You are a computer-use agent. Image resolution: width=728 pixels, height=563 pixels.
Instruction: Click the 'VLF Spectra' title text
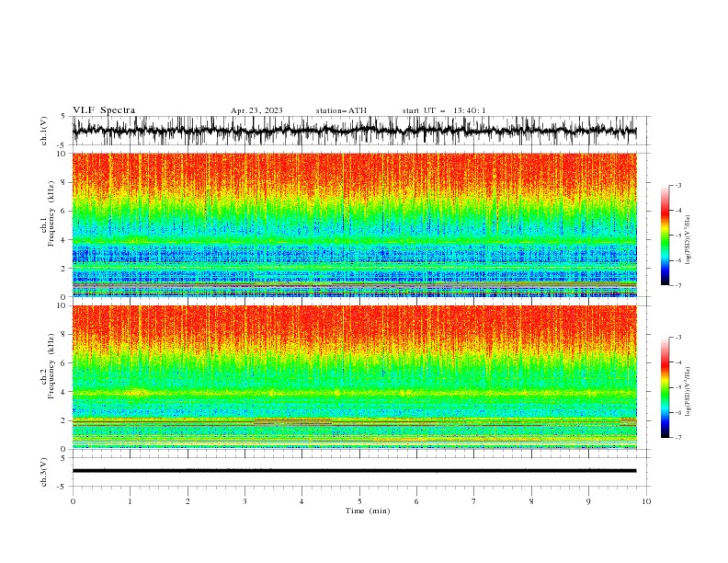(x=104, y=110)
